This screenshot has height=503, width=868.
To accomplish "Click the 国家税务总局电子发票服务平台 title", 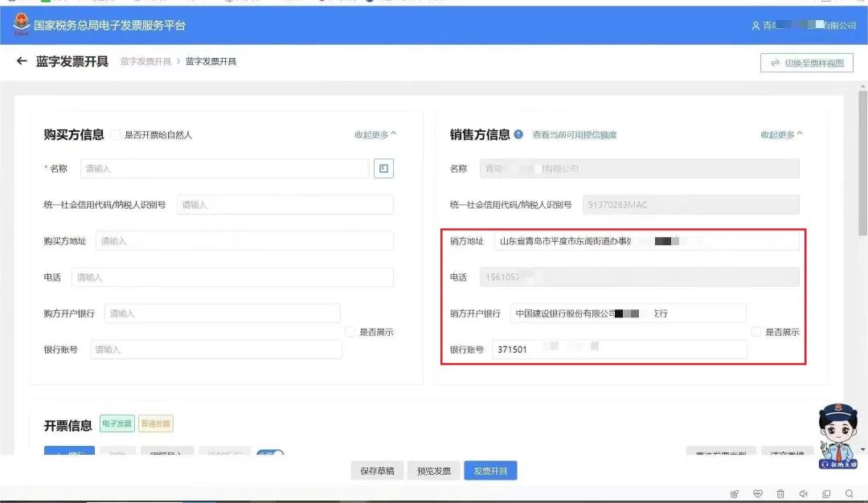I will pos(109,26).
